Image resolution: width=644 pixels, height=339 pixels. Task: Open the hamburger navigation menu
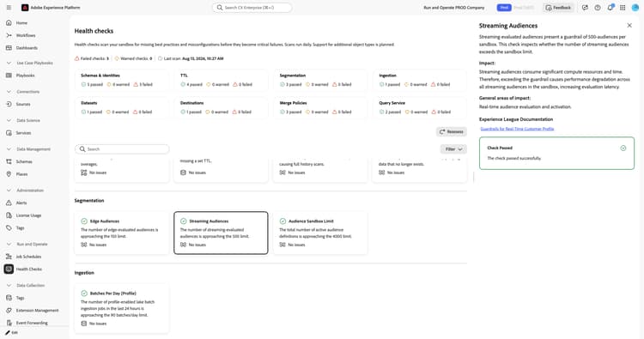(x=9, y=8)
